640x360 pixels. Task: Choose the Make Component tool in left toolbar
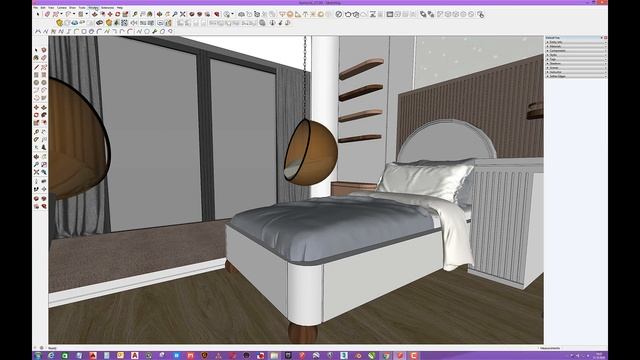pyautogui.click(x=44, y=50)
